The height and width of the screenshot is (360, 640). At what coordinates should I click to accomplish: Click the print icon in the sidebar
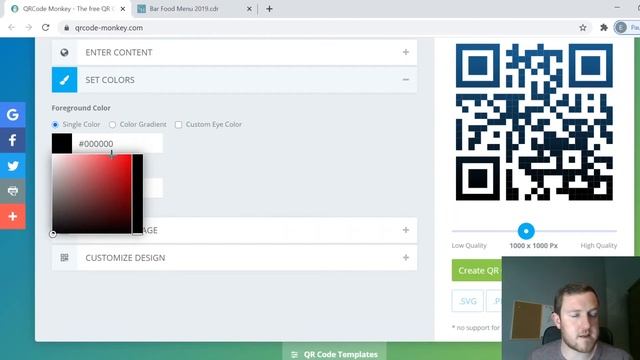pos(13,191)
